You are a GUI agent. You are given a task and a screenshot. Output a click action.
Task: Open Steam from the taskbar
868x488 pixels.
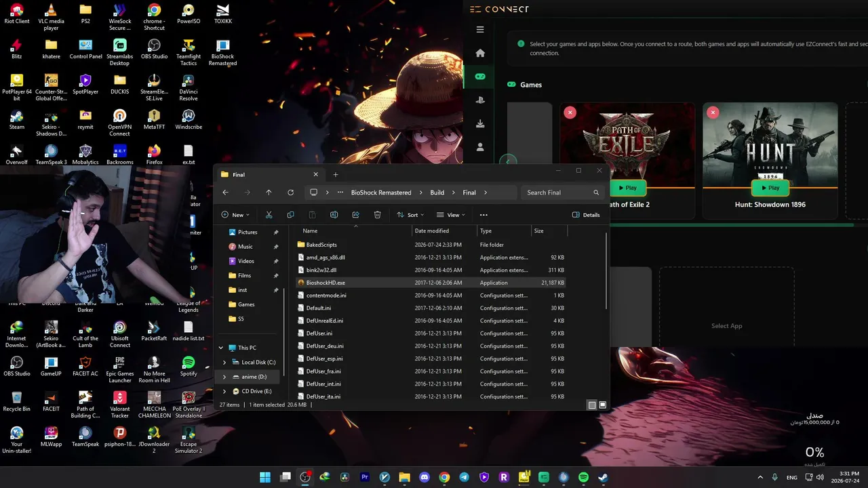pos(603,477)
